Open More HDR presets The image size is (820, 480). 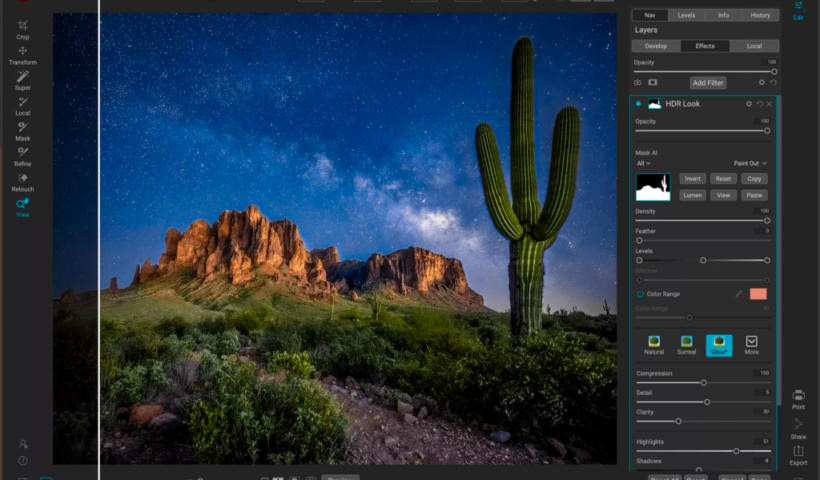coord(751,344)
